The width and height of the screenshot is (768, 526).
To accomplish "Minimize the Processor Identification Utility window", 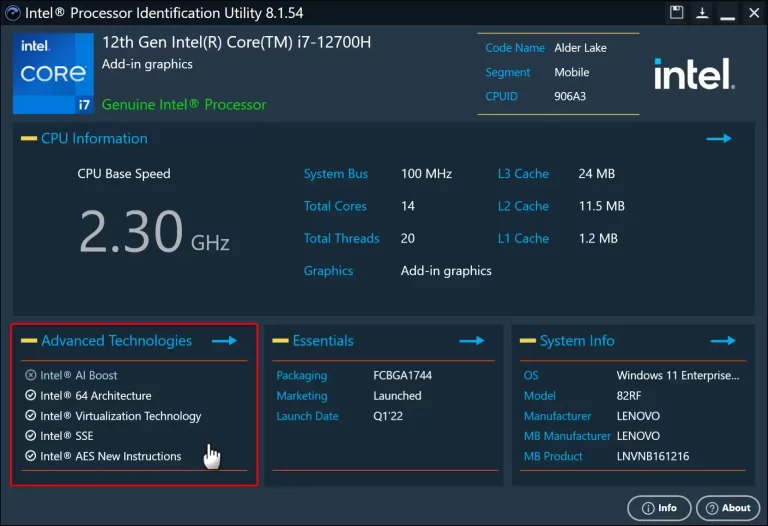I will tap(728, 18).
